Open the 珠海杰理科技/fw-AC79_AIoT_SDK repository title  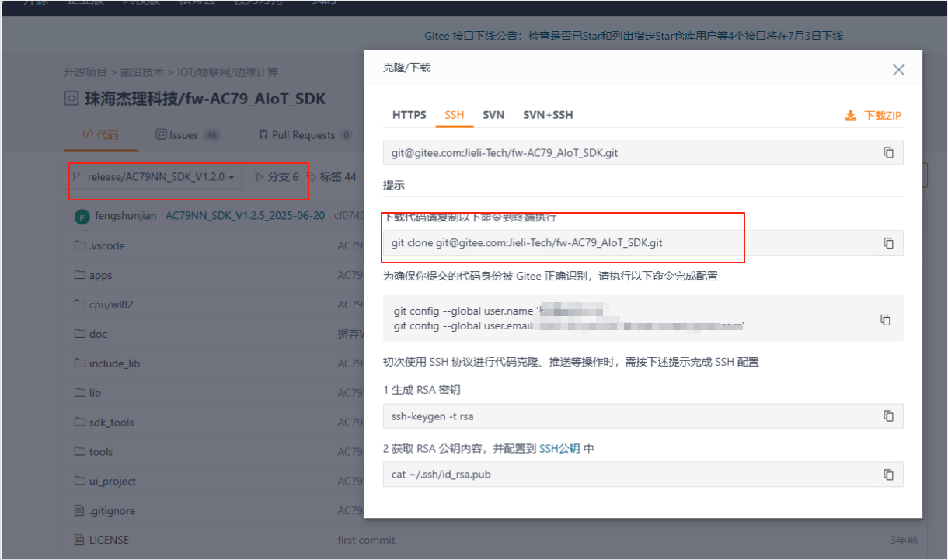[205, 99]
